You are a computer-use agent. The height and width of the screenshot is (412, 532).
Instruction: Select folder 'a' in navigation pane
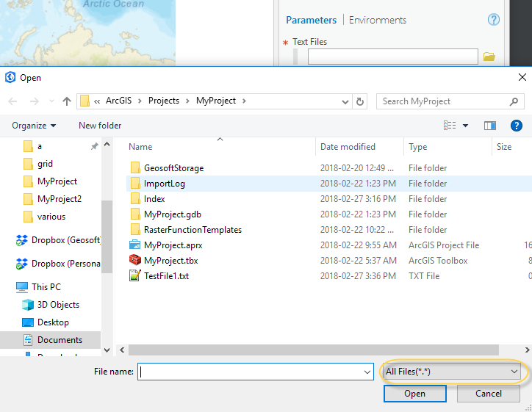tap(40, 146)
